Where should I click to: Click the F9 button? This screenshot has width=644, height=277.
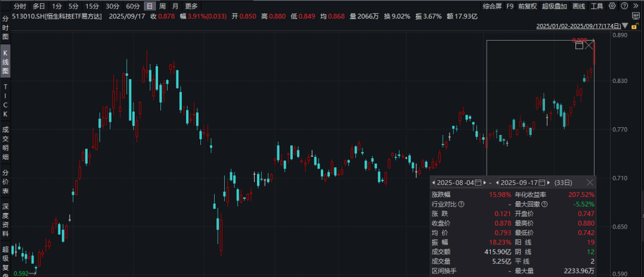point(510,6)
